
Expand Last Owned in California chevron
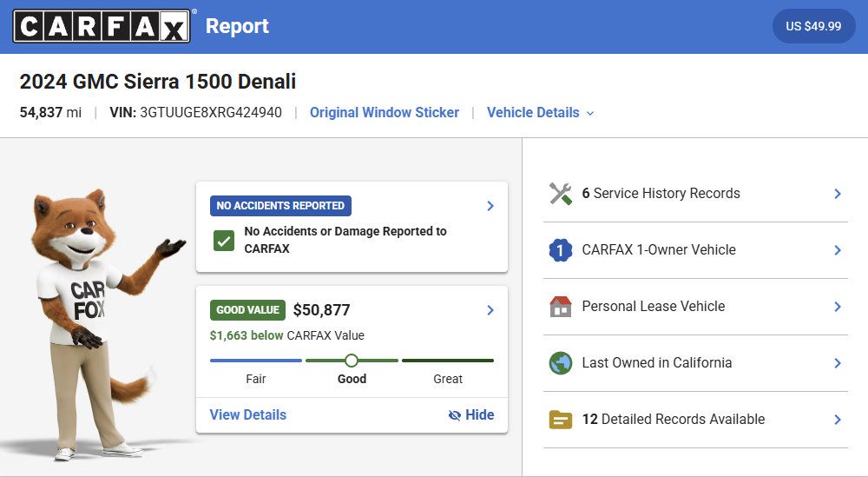(x=838, y=363)
